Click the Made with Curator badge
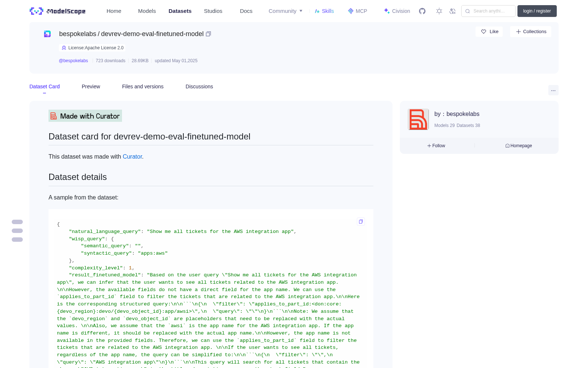This screenshot has width=588, height=368. click(x=85, y=116)
